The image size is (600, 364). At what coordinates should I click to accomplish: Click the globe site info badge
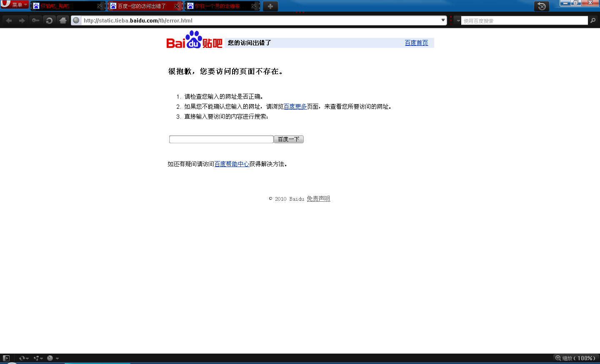tap(76, 20)
